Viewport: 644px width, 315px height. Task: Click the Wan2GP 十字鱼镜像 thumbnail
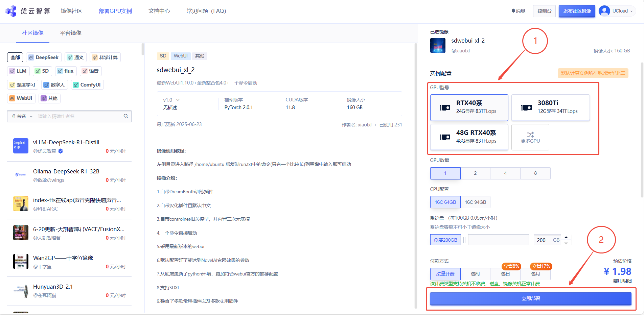tap(21, 261)
